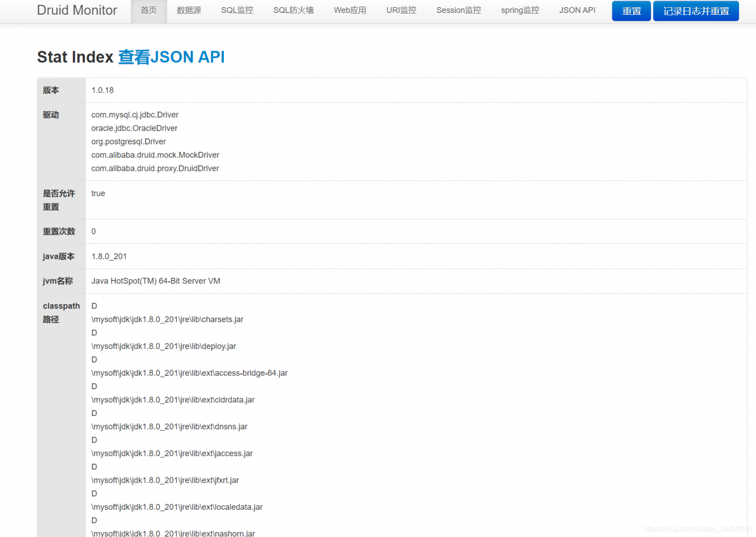Viewport: 756px width, 537px height.
Task: Click the com.alibaba.druid.mock.MockDriver entry
Action: (155, 155)
